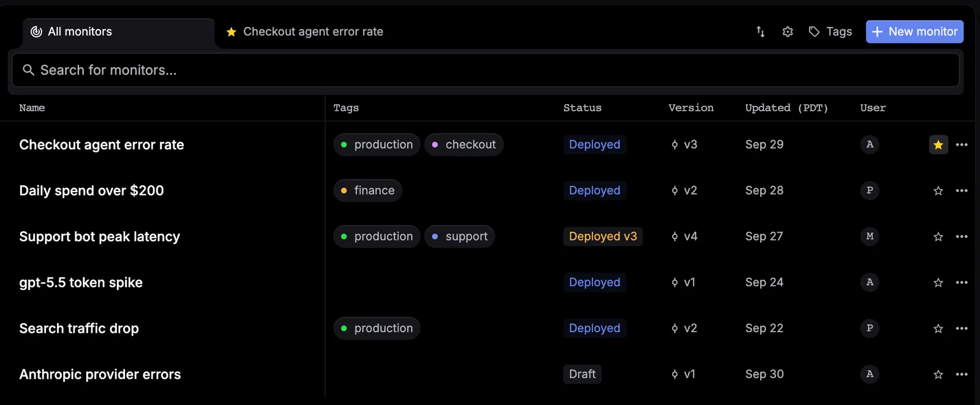
Task: Open more options for Search traffic drop
Action: [x=962, y=329]
